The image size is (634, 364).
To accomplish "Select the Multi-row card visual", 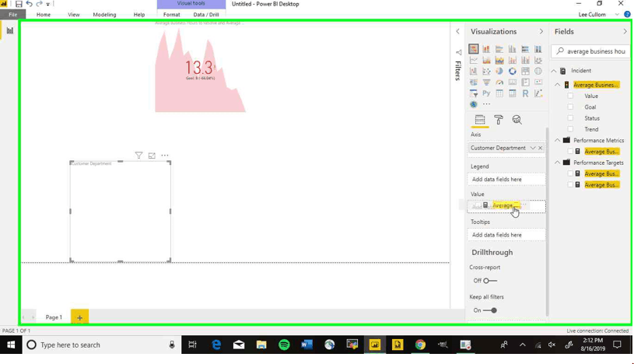I will pos(525,82).
